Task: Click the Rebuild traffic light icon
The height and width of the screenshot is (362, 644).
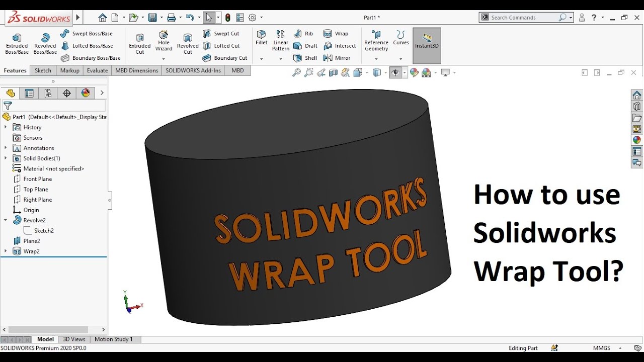Action: [x=228, y=18]
